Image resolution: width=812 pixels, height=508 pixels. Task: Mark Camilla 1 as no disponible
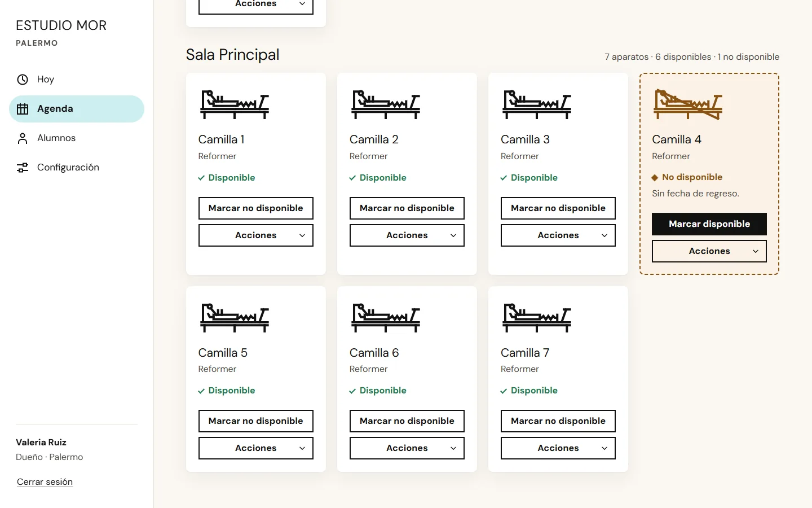[x=256, y=208]
